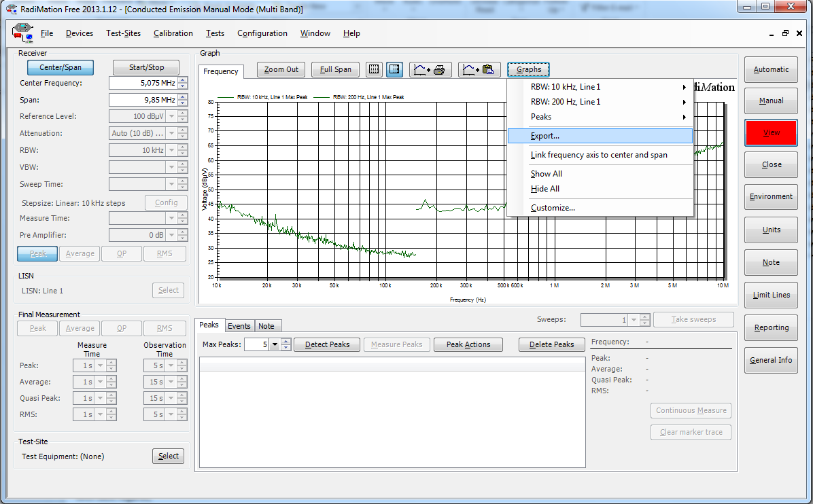This screenshot has height=504, width=813.
Task: Open the Quasi Peak Measure Time dropdown
Action: [101, 398]
